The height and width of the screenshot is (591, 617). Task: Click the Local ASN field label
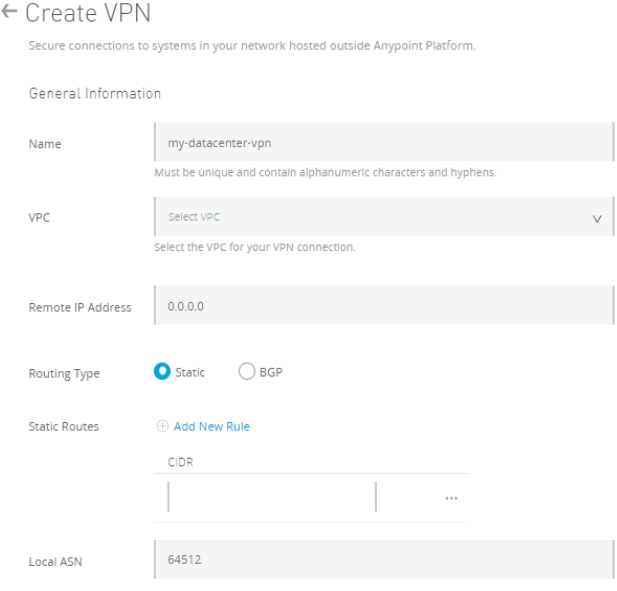click(56, 562)
